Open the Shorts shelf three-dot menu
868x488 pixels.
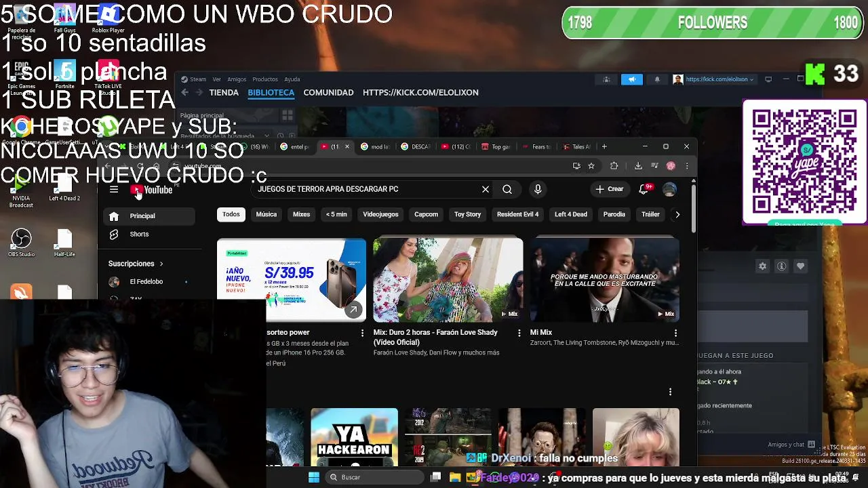[670, 392]
